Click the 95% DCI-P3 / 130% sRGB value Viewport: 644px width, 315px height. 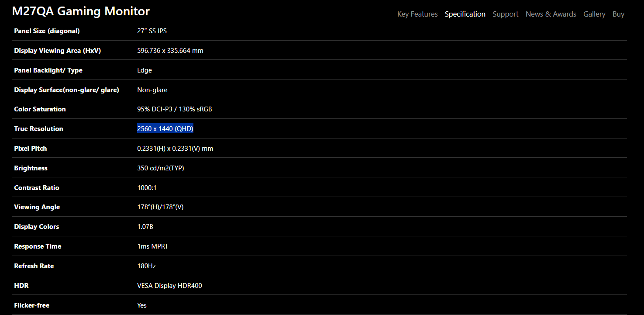174,109
